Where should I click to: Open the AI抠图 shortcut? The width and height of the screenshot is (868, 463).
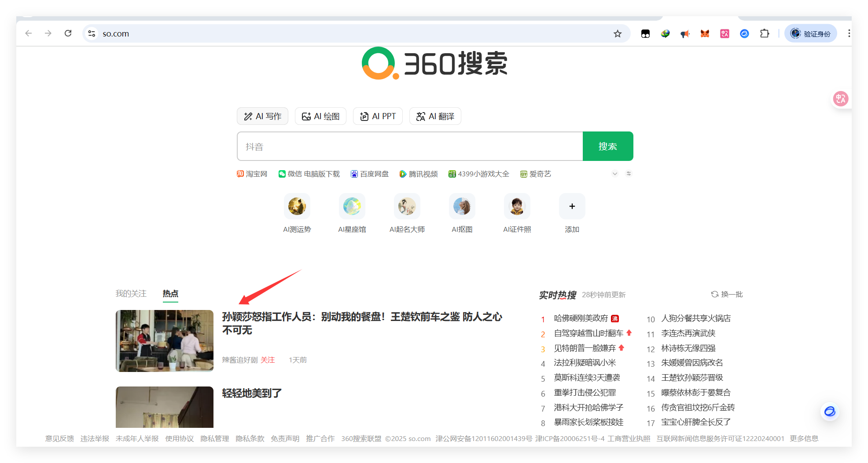(x=462, y=214)
